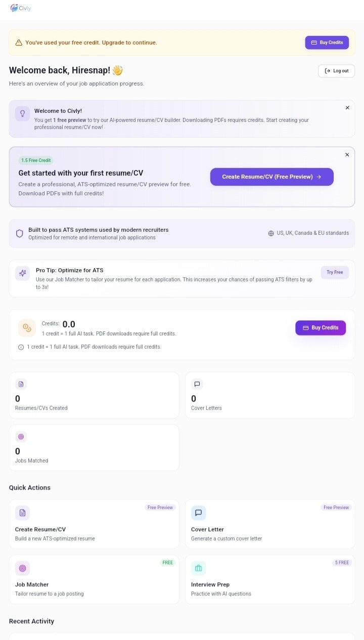Click the lightbulb icon on the welcome banner
364x640 pixels.
pos(22,114)
